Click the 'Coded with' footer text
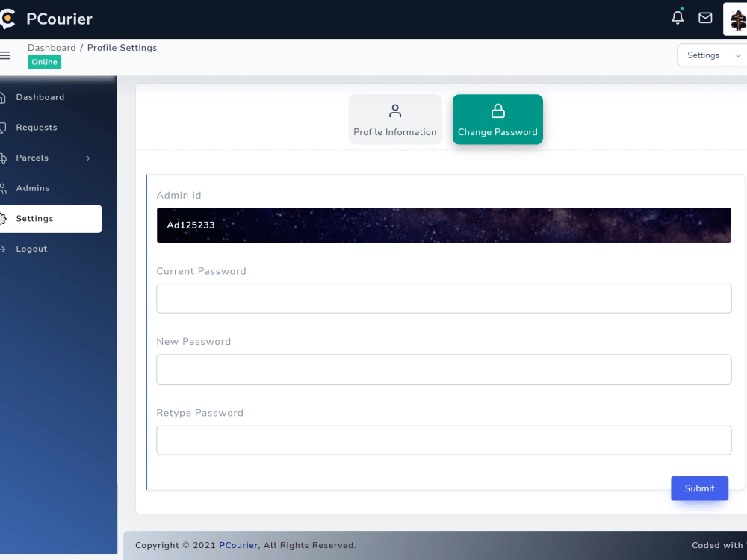747x560 pixels. tap(717, 545)
